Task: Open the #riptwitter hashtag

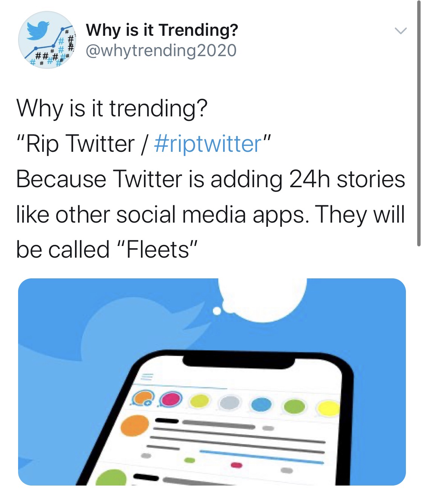Action: [208, 144]
